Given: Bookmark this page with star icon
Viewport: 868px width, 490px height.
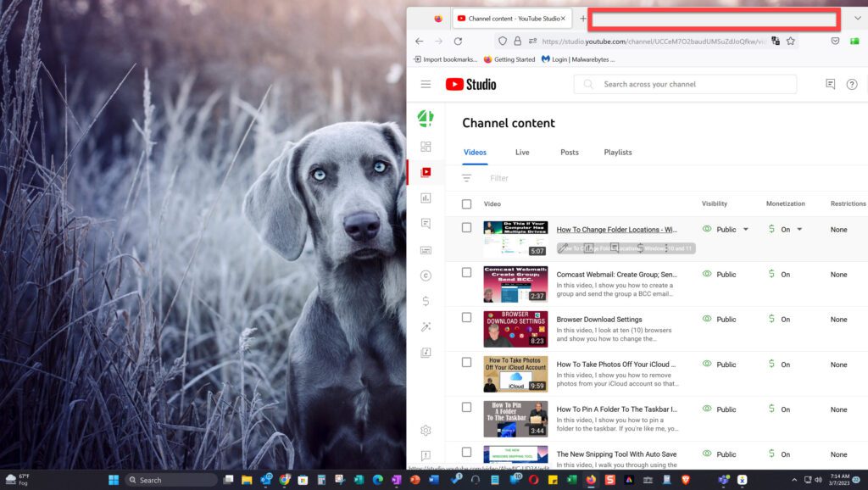Looking at the screenshot, I should coord(791,41).
